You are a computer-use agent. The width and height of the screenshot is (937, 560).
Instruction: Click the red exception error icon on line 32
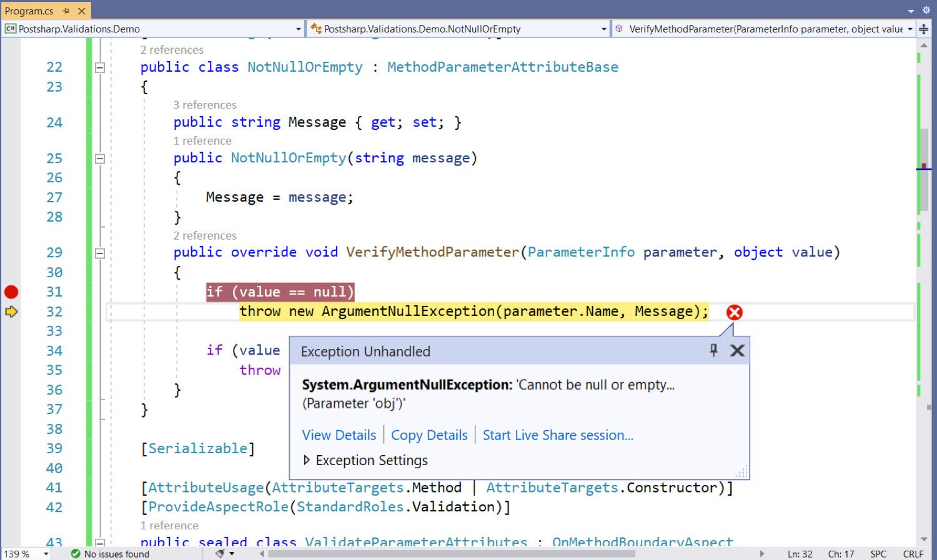coord(735,312)
